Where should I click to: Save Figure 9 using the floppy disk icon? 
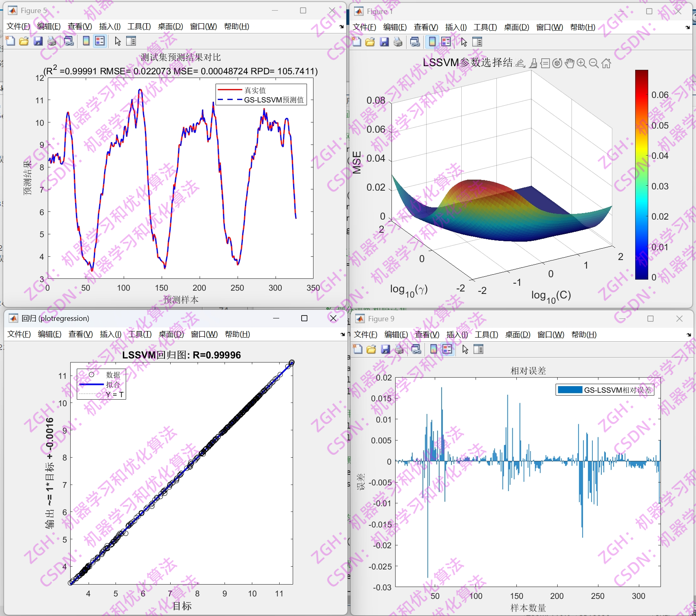[x=385, y=349]
